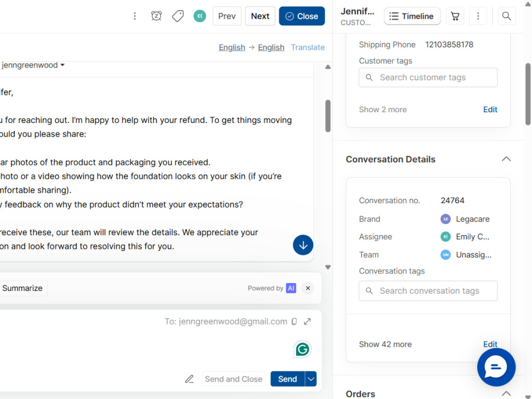Image resolution: width=532 pixels, height=399 pixels.
Task: Open the search magnifier in customer panel
Action: coord(506,16)
